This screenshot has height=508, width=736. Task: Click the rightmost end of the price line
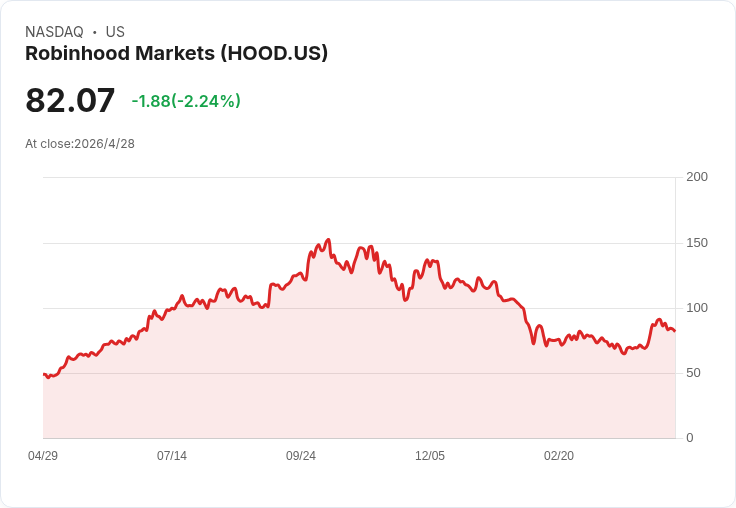tap(675, 331)
